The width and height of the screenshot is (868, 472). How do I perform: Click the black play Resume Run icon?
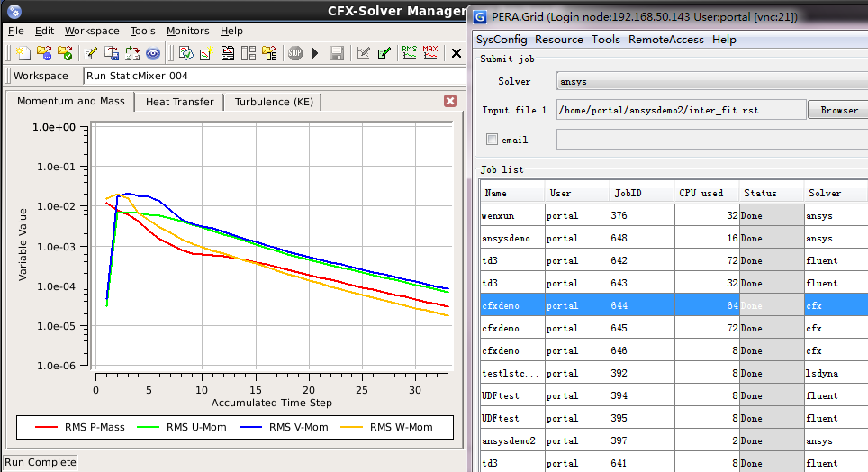click(315, 53)
